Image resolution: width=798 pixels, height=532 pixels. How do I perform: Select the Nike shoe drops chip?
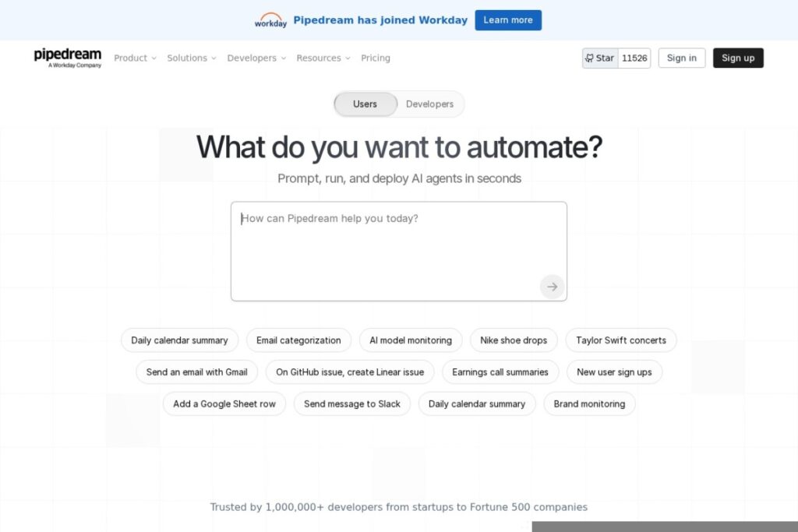pyautogui.click(x=514, y=340)
